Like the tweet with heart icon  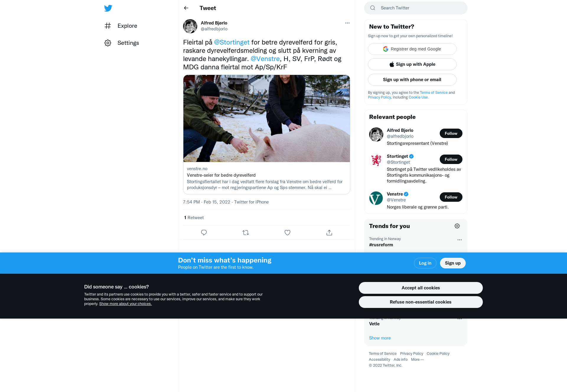(287, 233)
